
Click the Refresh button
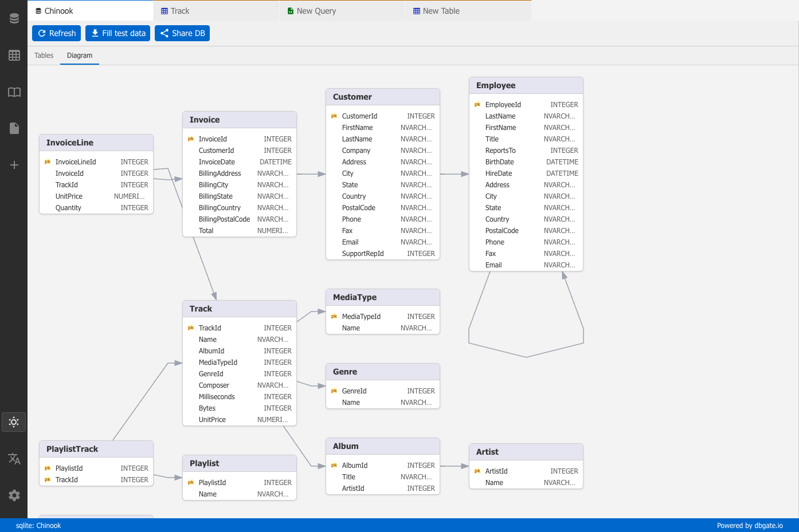(57, 33)
